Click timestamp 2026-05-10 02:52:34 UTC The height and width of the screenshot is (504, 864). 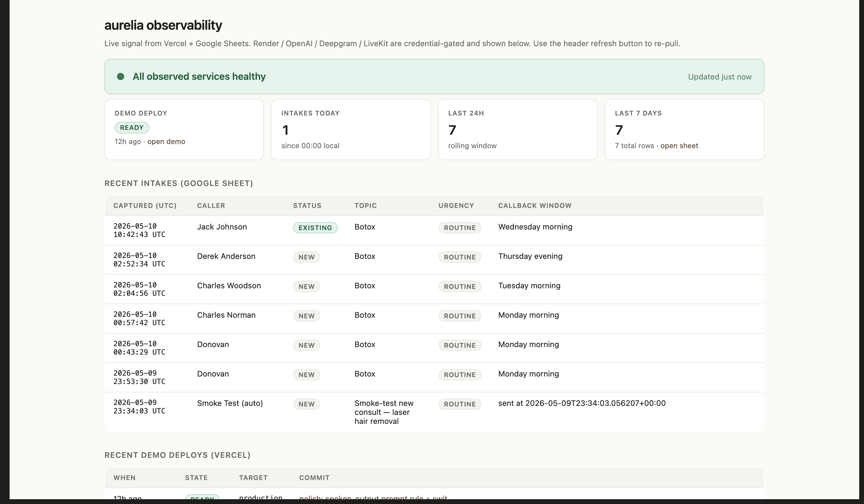pos(139,260)
